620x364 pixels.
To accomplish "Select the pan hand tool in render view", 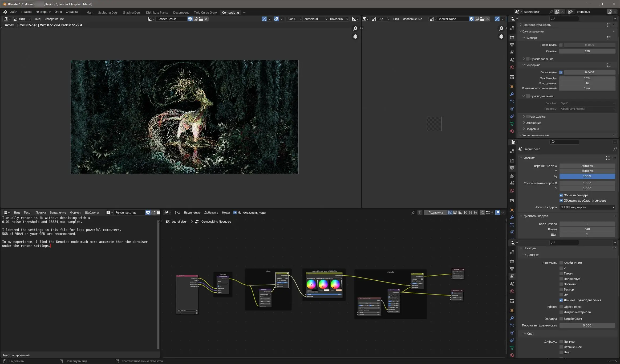I will [x=355, y=36].
